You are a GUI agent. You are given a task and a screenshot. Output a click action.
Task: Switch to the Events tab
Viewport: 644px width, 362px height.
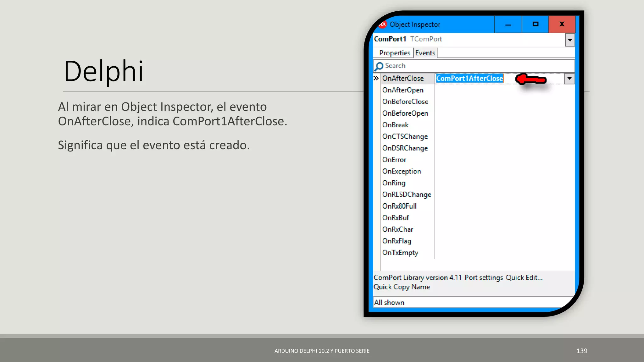425,53
